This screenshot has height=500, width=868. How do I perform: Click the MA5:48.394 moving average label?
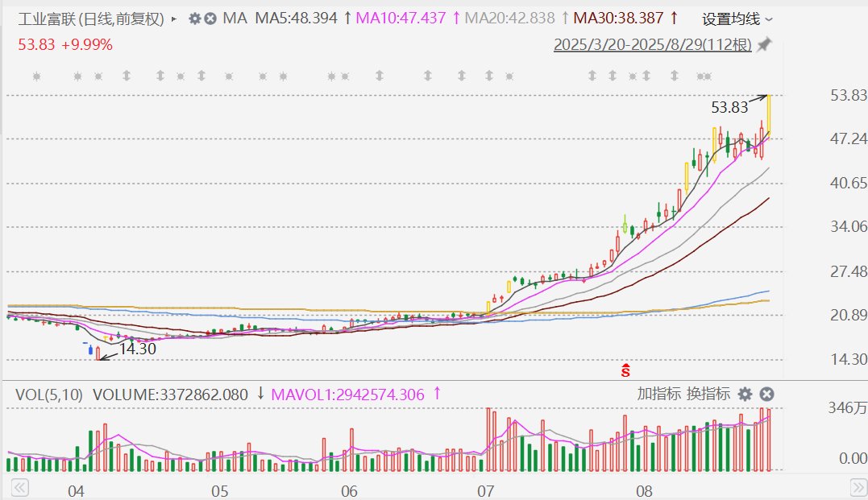point(296,19)
